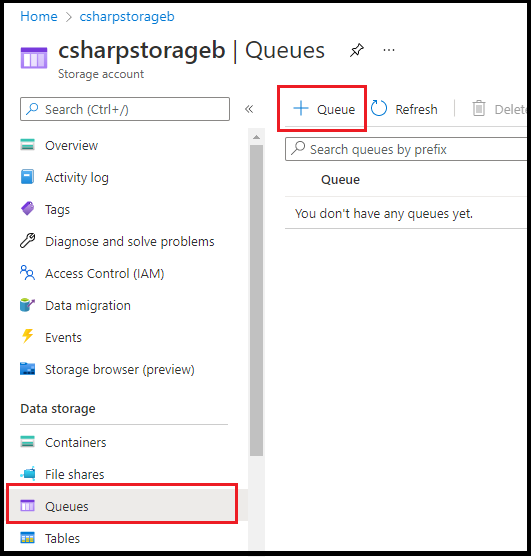
Task: Add a new queue with plus Queue
Action: (x=324, y=109)
